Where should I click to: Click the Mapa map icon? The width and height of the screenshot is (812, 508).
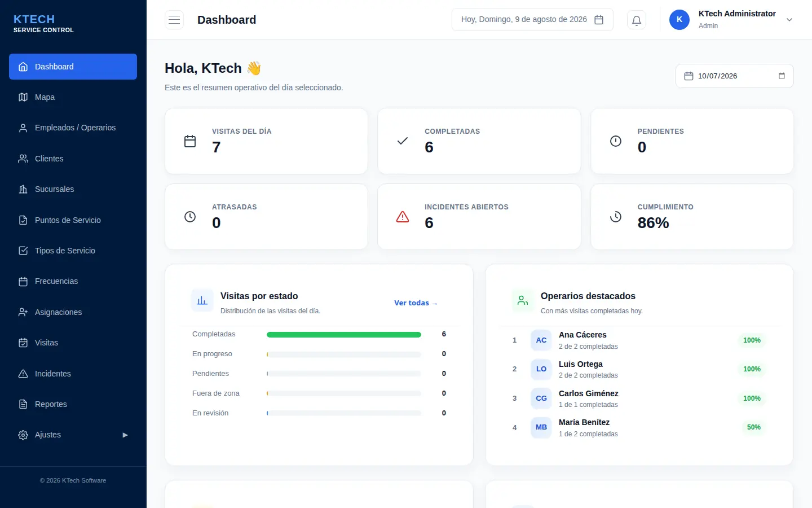tap(23, 97)
